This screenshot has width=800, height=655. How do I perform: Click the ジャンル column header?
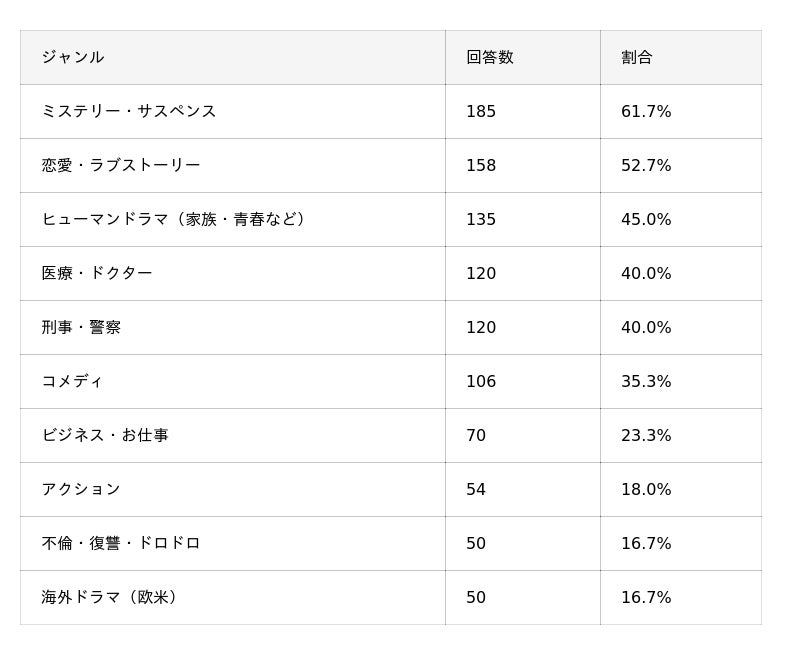tap(73, 58)
